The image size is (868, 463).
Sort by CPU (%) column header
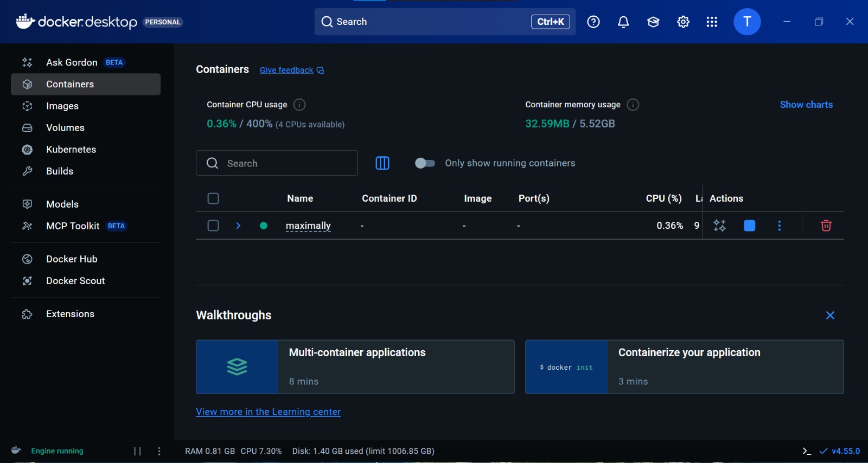663,198
